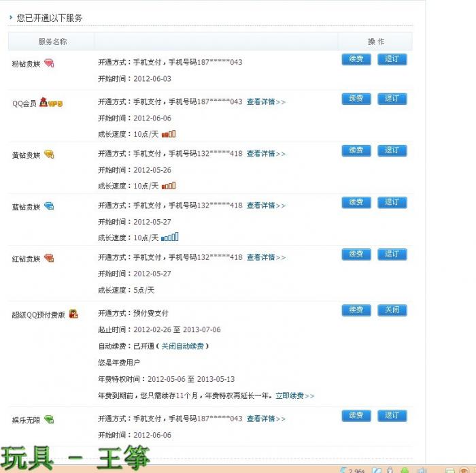This screenshot has width=476, height=473.
Task: Click 红钻贵族 service name
Action: (26, 259)
